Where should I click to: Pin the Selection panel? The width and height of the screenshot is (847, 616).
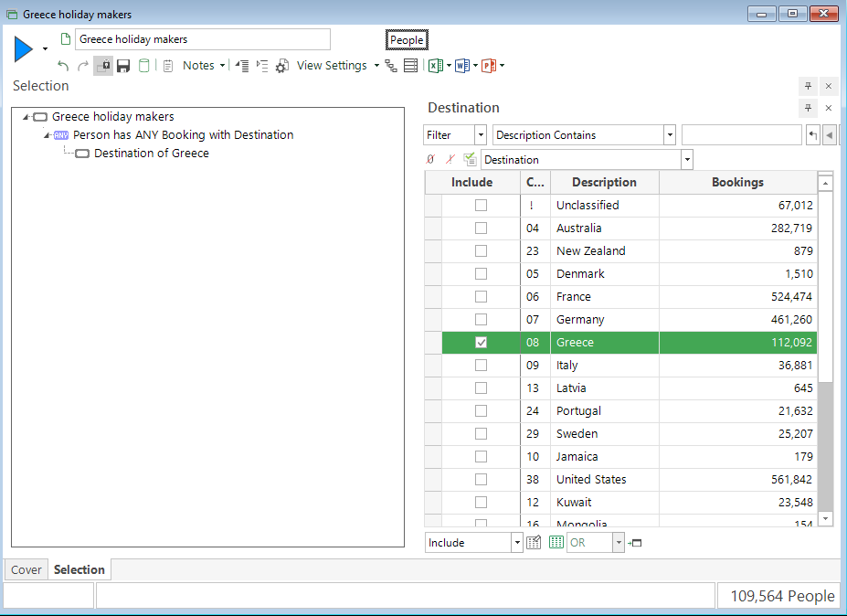click(808, 86)
